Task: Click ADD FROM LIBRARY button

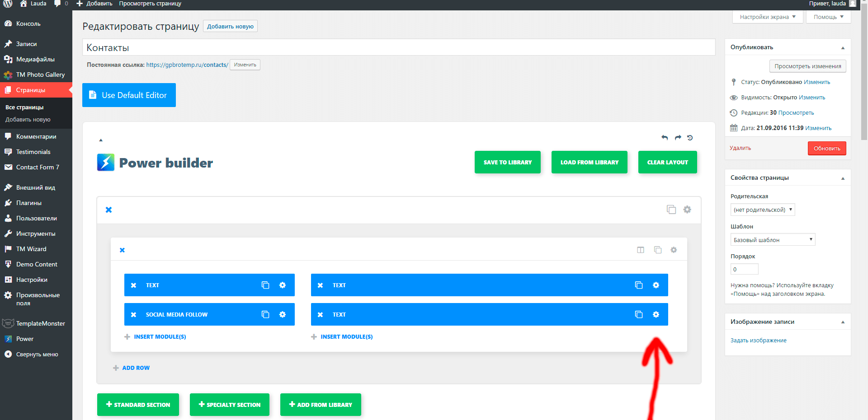Action: pos(321,405)
